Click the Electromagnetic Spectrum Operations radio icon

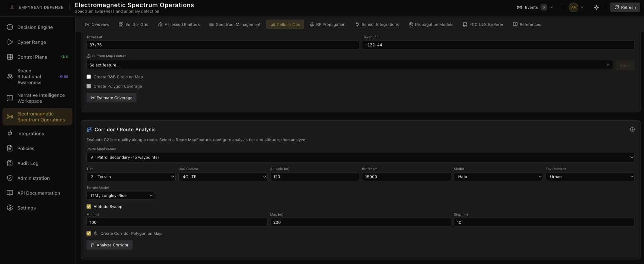[x=10, y=117]
